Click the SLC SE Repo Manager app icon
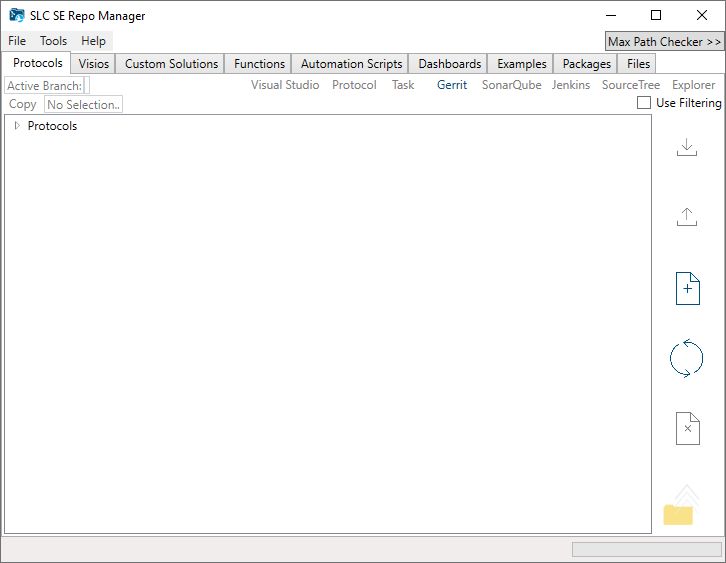 click(17, 15)
